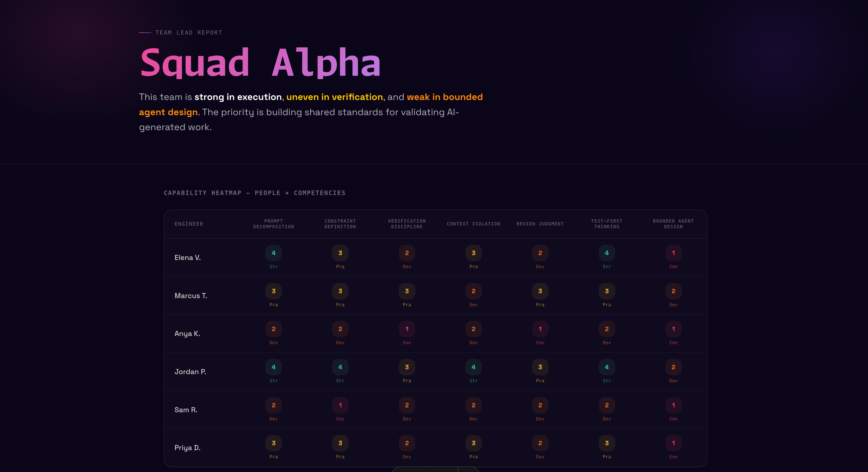The height and width of the screenshot is (472, 868).
Task: Open Priya D.'s Prompt Decomposition score 3
Action: click(274, 443)
